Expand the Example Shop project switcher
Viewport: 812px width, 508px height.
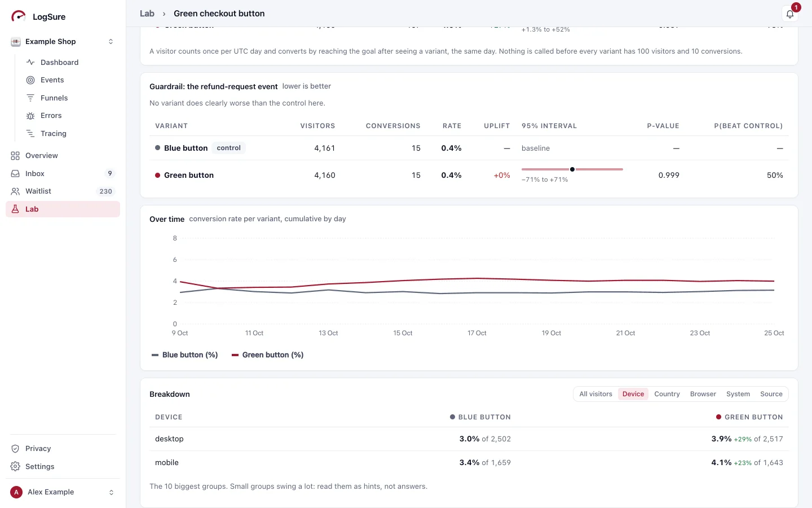[x=111, y=42]
